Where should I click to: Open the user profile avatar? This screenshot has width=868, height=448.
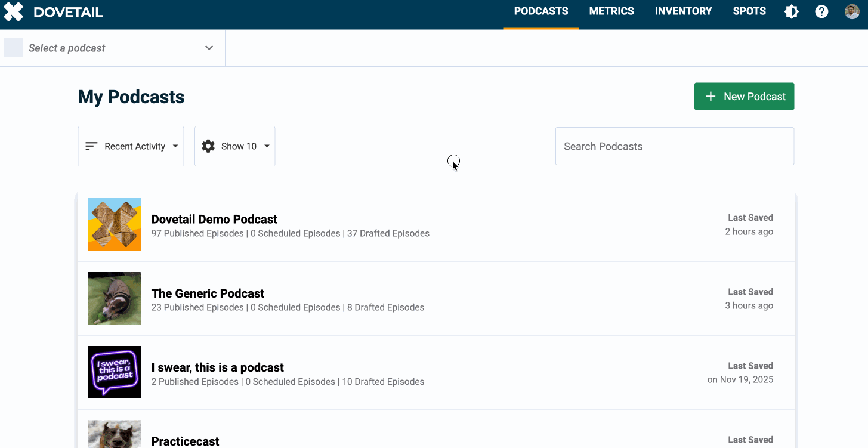point(852,11)
